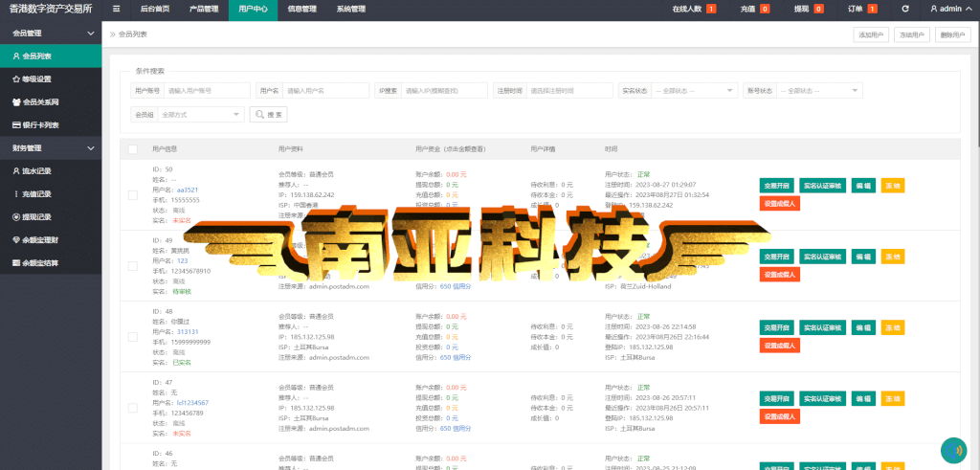The image size is (980, 470).
Task: Open the 系统管理 top tab
Action: (x=350, y=10)
